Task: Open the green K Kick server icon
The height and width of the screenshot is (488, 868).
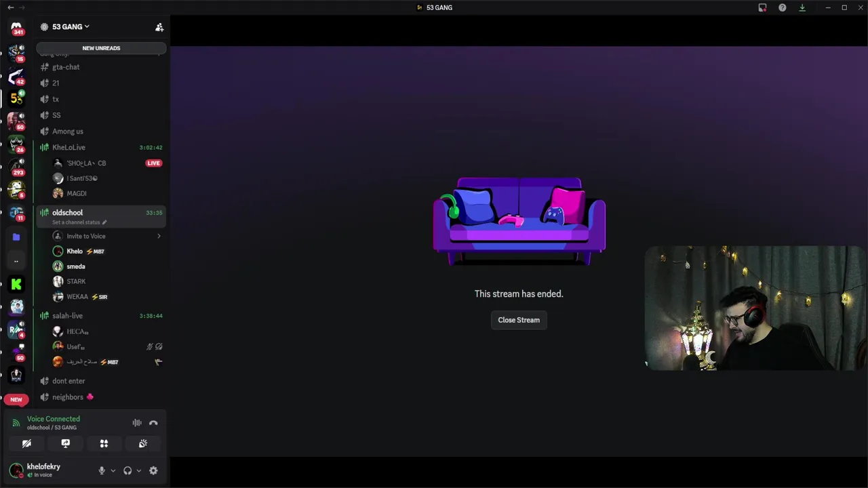Action: point(16,284)
